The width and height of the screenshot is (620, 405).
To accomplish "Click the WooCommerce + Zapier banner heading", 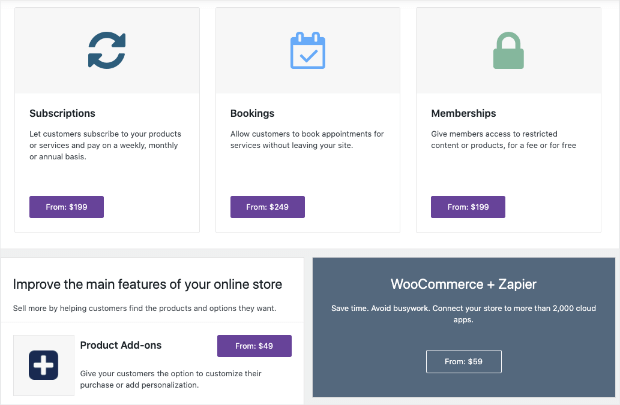I will pyautogui.click(x=463, y=284).
